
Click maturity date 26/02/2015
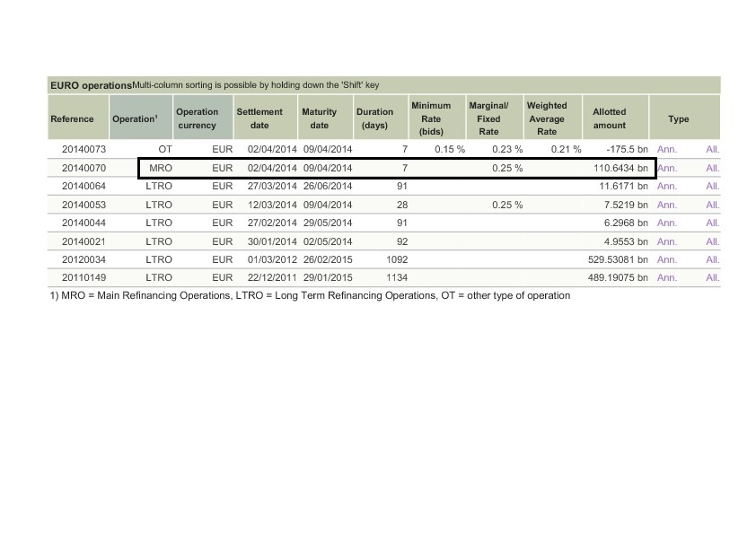click(328, 259)
